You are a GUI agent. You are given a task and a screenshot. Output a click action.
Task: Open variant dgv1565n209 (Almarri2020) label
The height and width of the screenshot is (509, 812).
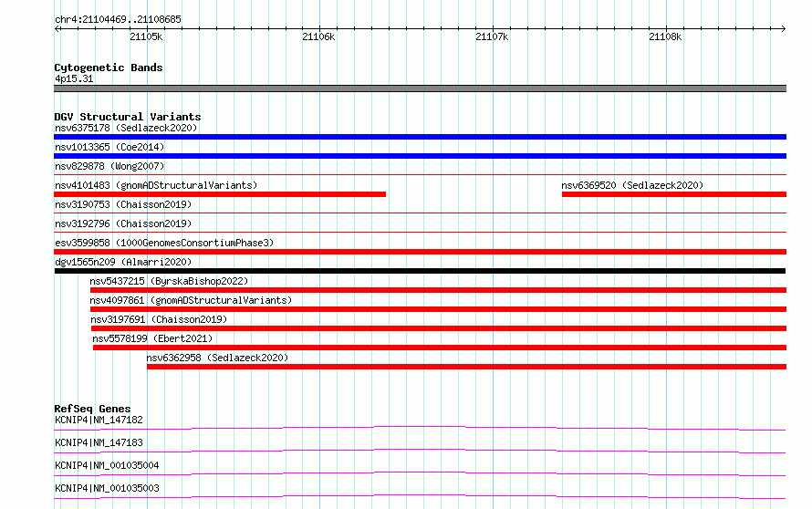pos(123,262)
